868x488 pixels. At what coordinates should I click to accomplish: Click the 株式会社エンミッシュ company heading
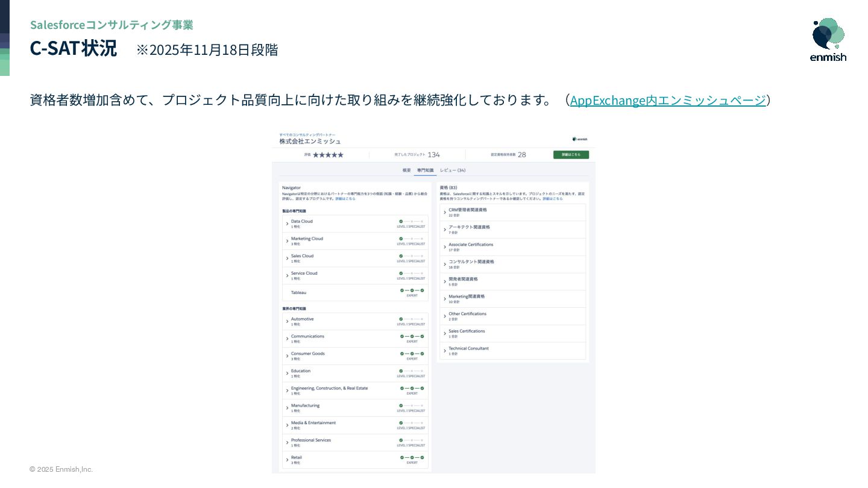tap(310, 142)
